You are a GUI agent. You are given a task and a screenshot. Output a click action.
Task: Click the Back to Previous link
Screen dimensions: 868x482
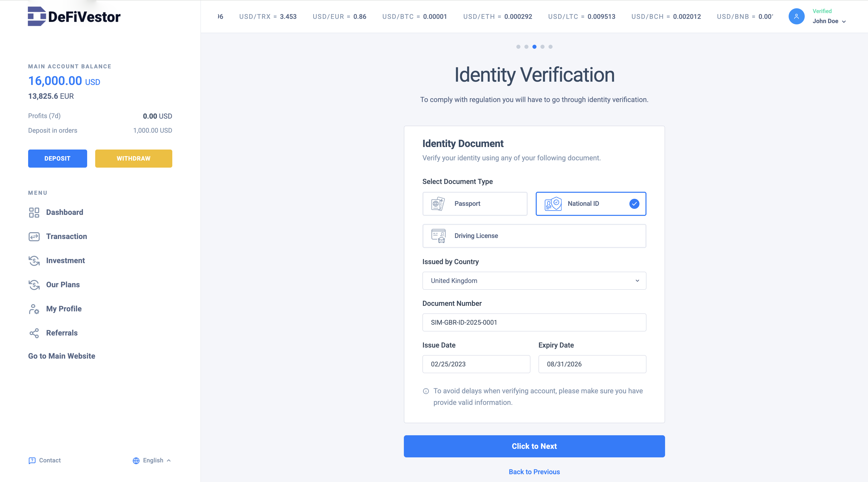coord(534,472)
